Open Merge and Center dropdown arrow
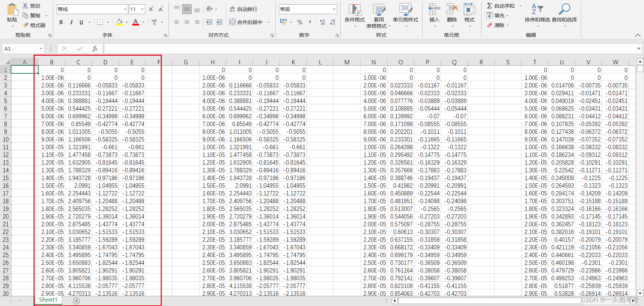This screenshot has width=644, height=306. click(268, 22)
